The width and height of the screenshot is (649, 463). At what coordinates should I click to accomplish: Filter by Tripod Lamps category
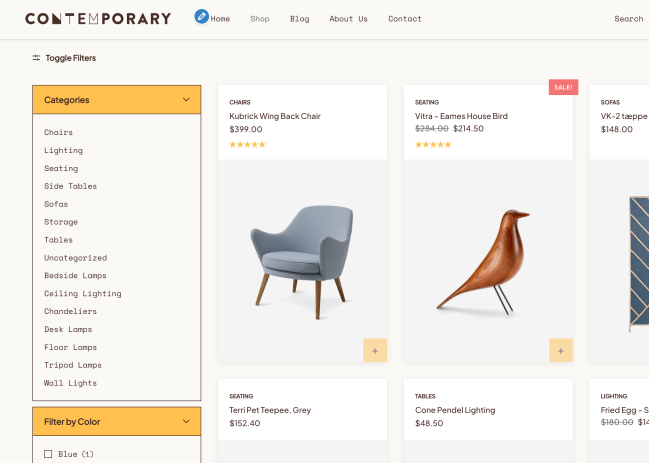pyautogui.click(x=72, y=365)
